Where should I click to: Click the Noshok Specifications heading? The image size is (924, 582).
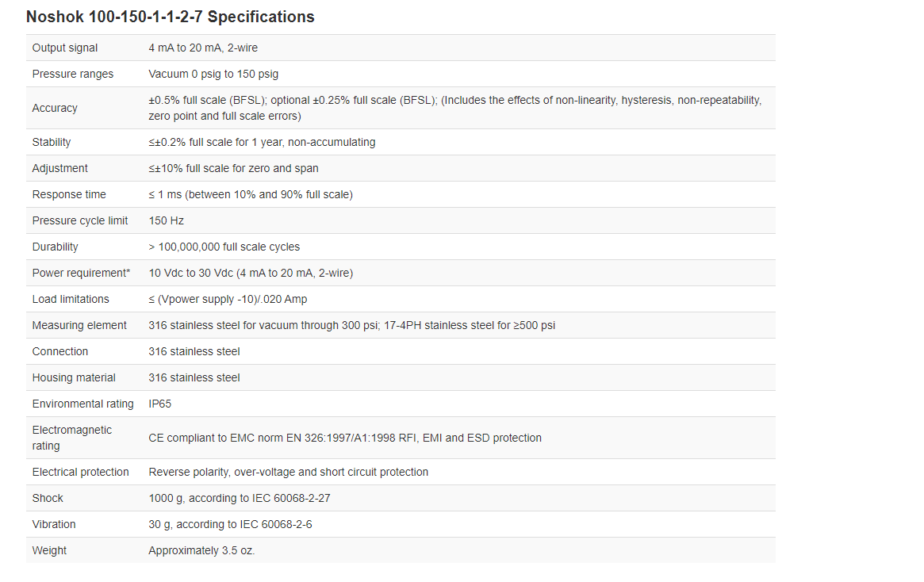171,17
